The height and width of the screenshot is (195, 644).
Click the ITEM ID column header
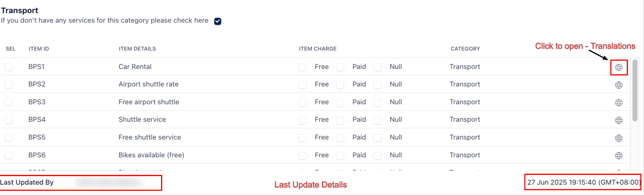tap(39, 49)
